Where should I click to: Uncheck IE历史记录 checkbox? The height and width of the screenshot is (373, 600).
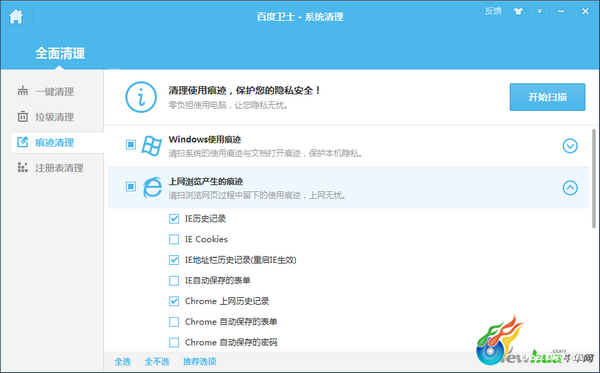click(174, 219)
